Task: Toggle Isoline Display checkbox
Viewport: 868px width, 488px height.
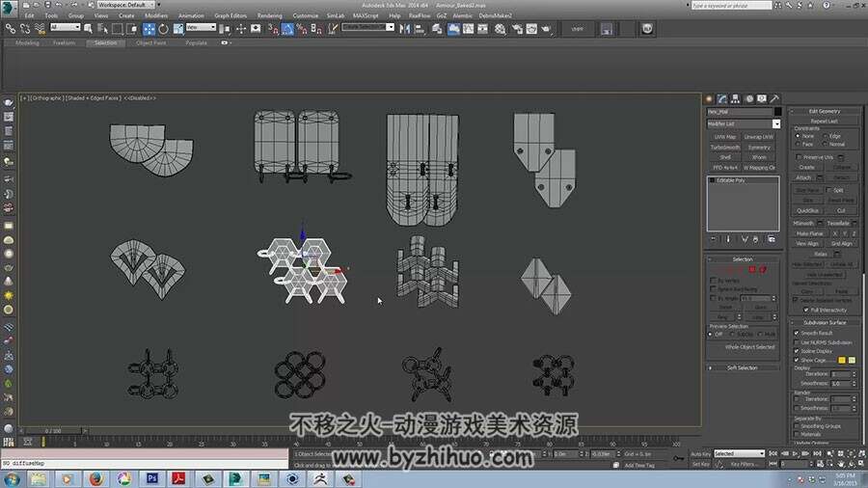Action: point(797,351)
